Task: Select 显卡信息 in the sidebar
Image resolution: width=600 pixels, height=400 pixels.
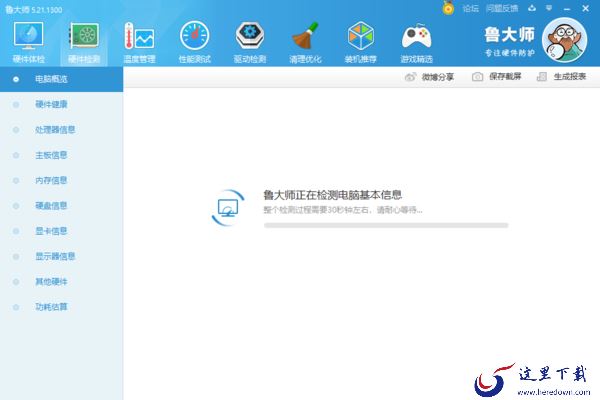Action: [61, 231]
